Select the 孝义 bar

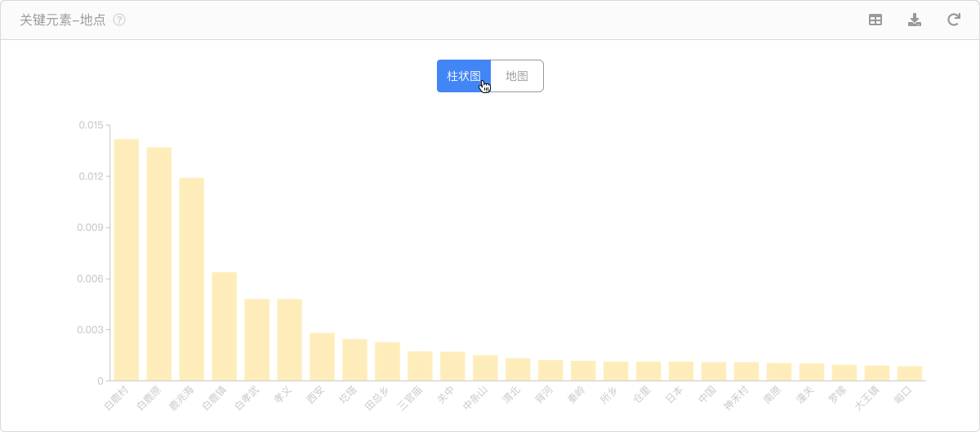pyautogui.click(x=289, y=340)
